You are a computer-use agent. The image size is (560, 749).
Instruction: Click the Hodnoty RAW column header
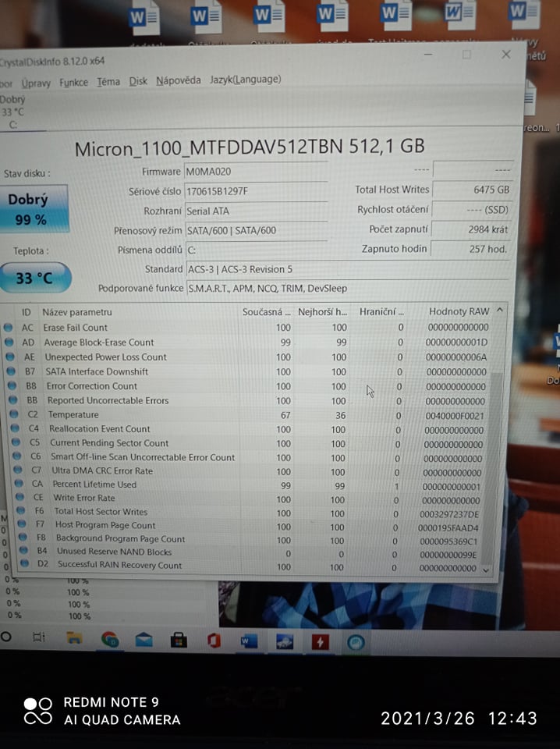459,311
